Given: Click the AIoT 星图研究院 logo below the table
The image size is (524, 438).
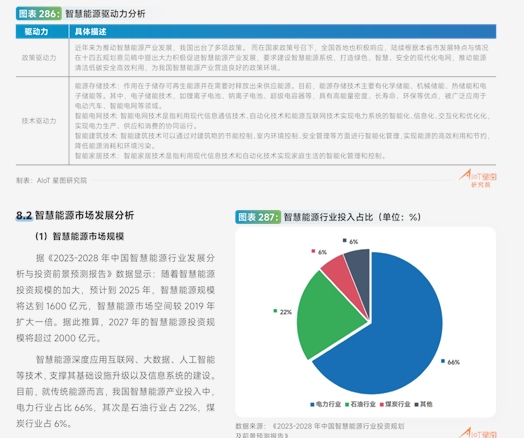Looking at the screenshot, I should tap(478, 179).
